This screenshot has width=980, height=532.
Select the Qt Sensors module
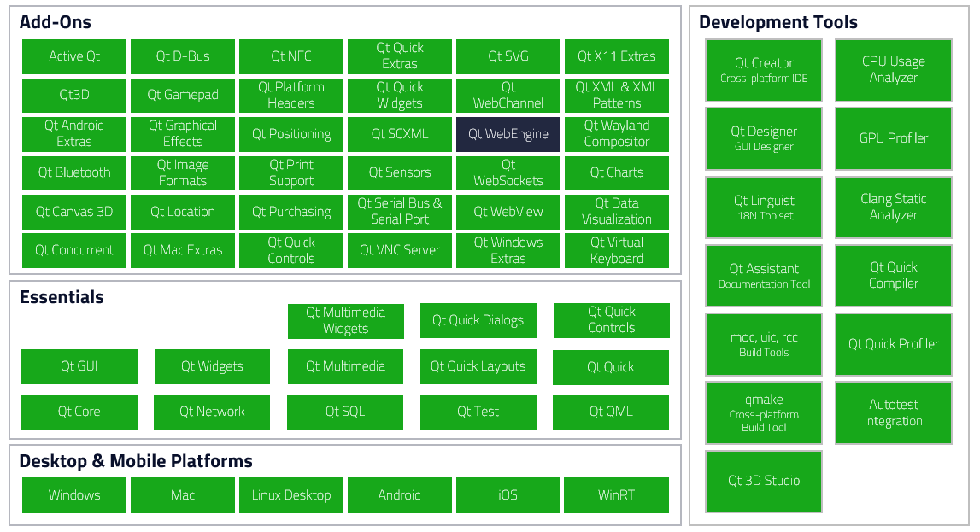399,172
